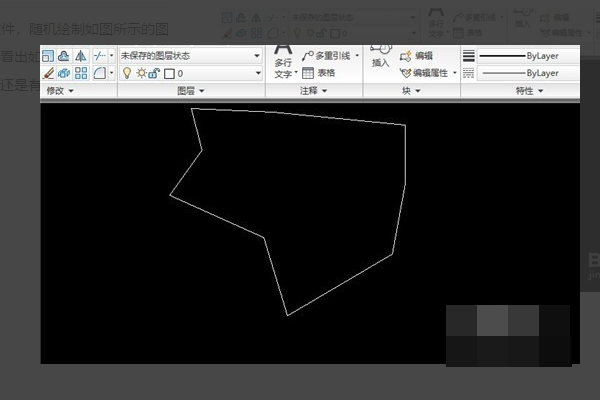Click the 表格 table button
This screenshot has height=400, width=600.
tap(318, 73)
